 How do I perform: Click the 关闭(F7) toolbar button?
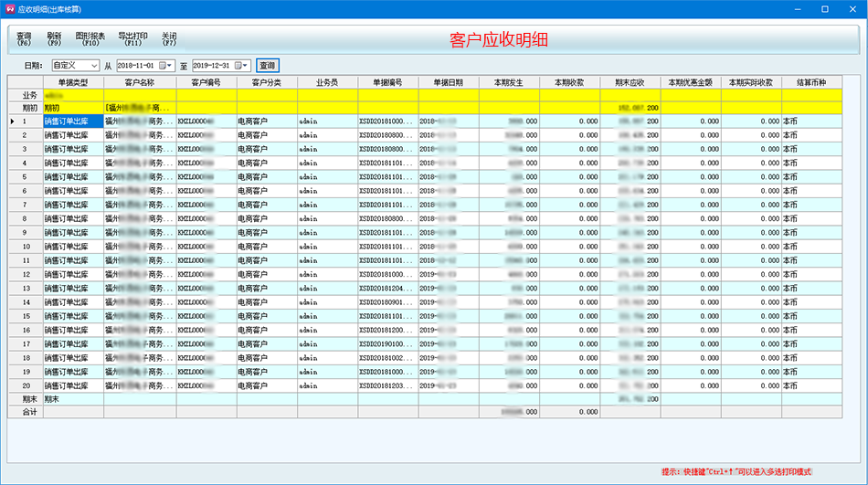pos(169,38)
